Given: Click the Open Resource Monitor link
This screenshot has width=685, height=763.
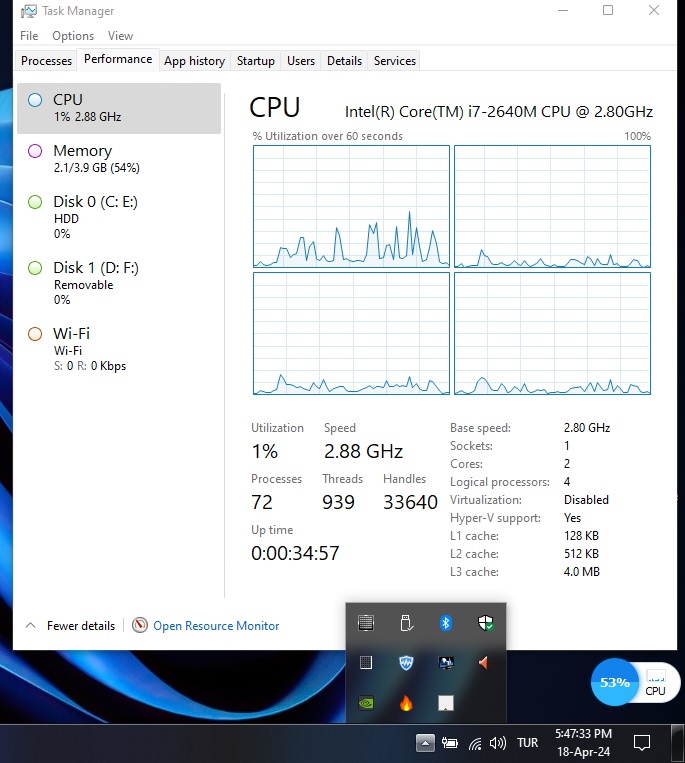Looking at the screenshot, I should click(216, 626).
